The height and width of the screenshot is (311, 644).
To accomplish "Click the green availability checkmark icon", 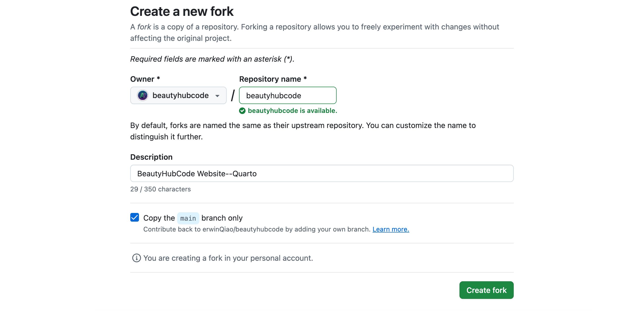I will pyautogui.click(x=242, y=110).
